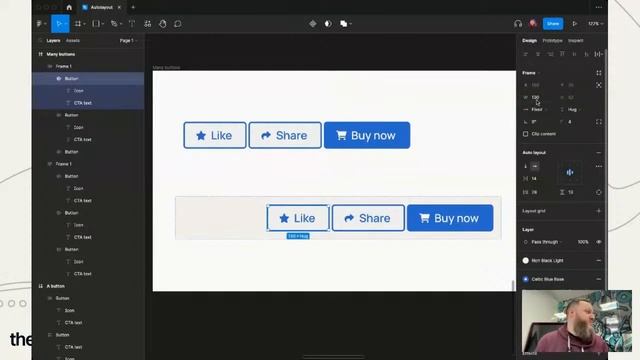Click Align vertical centers icon
The height and width of the screenshot is (360, 640).
click(574, 54)
